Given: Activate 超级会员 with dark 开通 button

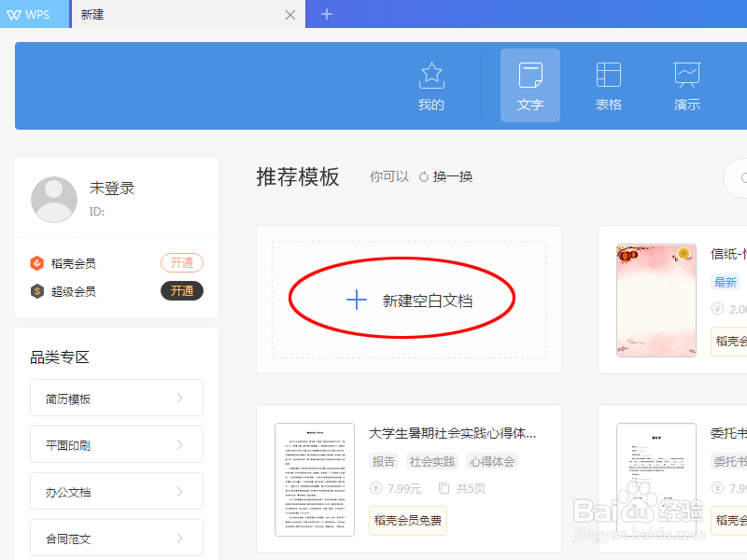Looking at the screenshot, I should (182, 291).
